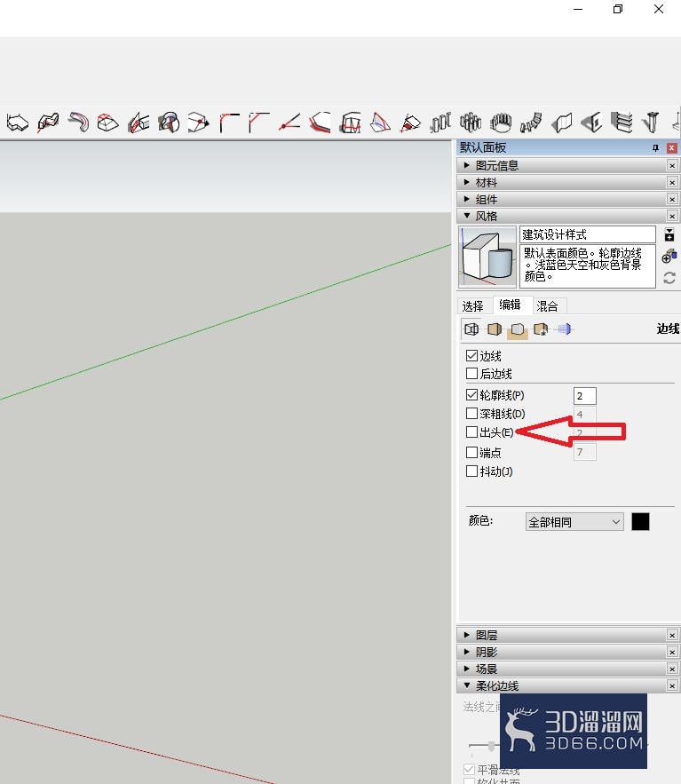Image resolution: width=681 pixels, height=784 pixels.
Task: Click the 轮廓线 width input field
Action: 584,396
